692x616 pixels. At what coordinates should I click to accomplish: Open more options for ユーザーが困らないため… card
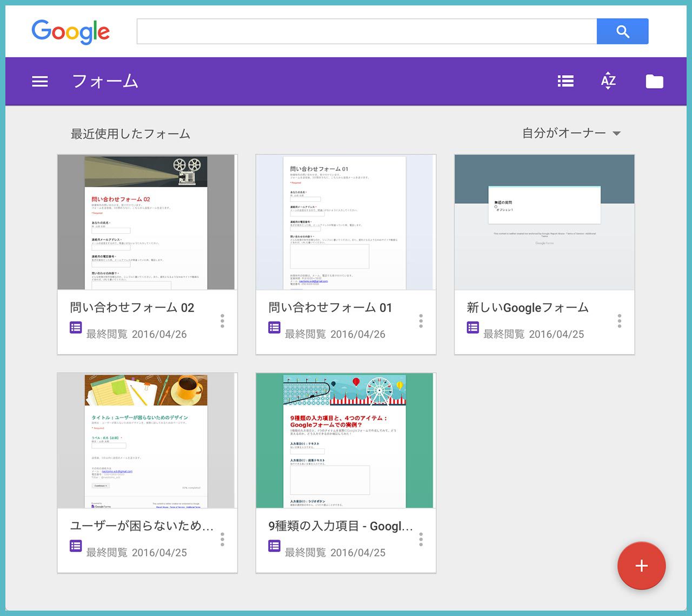222,539
